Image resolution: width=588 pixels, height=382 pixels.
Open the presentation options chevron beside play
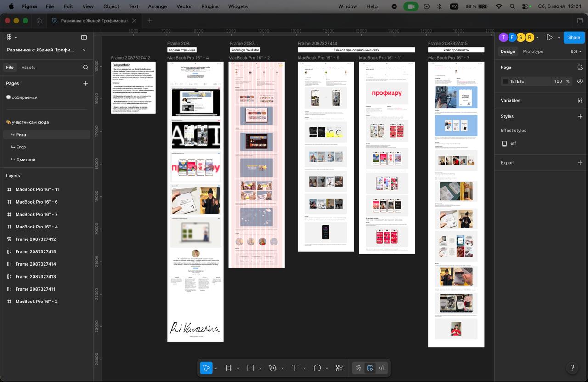559,37
